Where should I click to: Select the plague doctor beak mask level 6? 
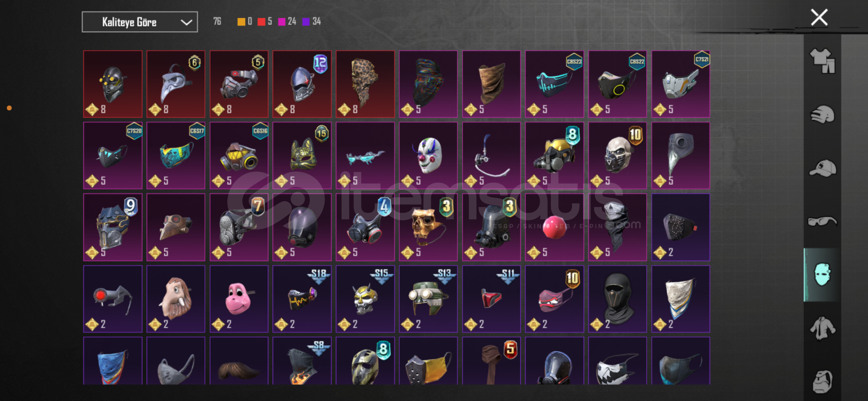[176, 84]
